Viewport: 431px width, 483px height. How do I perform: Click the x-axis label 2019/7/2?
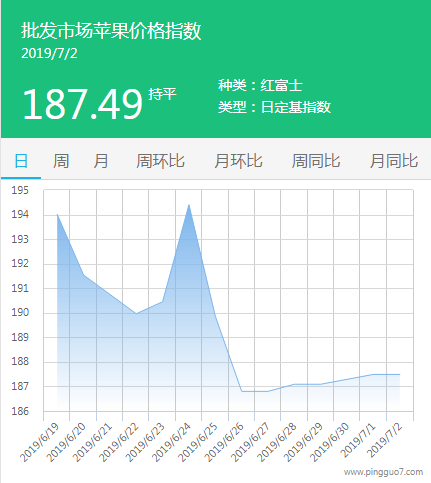click(x=385, y=440)
